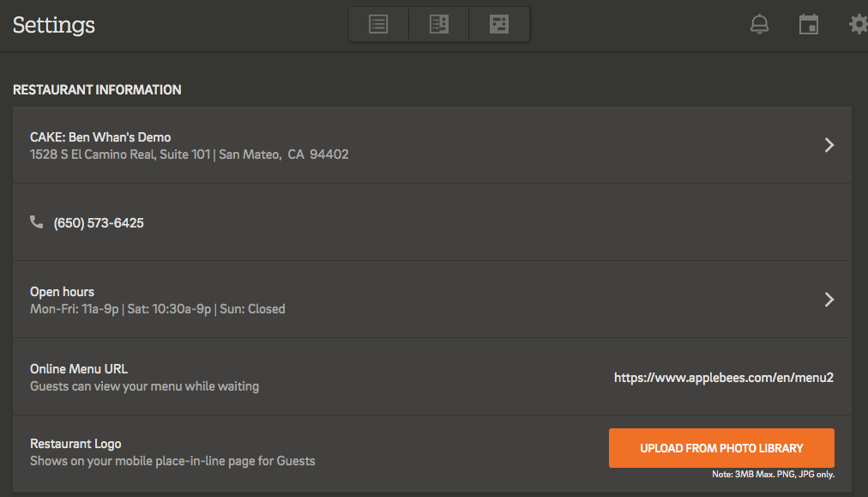The image size is (868, 497).
Task: Switch to the waitlist list view icon
Action: (378, 24)
